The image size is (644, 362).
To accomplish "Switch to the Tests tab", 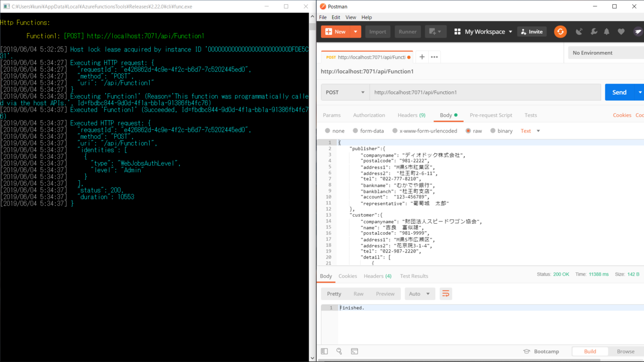I will tap(531, 115).
